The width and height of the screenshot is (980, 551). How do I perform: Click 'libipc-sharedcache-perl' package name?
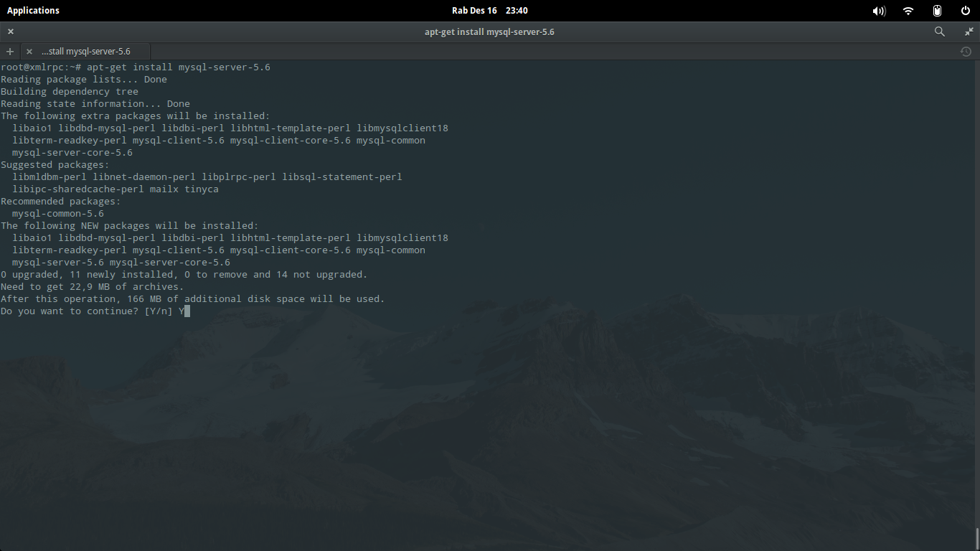click(78, 189)
